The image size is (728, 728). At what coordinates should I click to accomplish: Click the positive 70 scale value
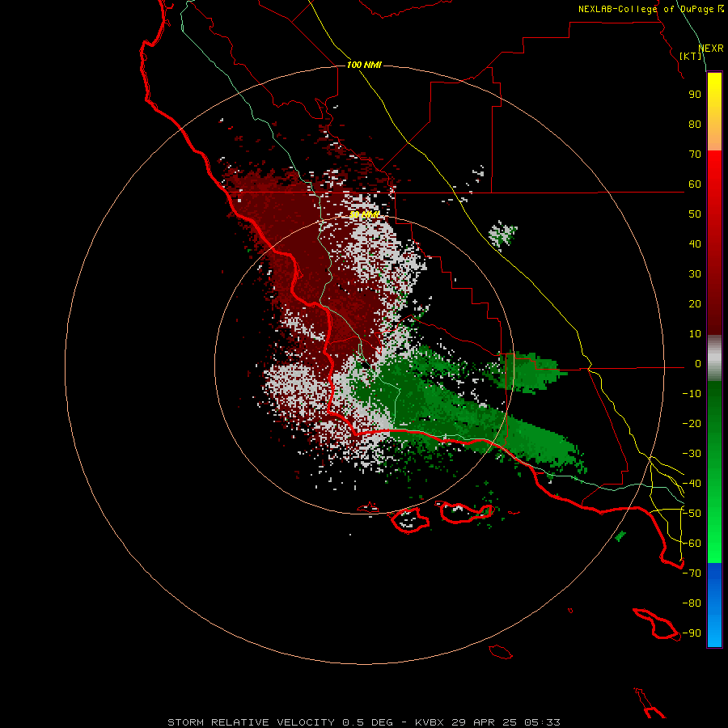[x=695, y=154]
